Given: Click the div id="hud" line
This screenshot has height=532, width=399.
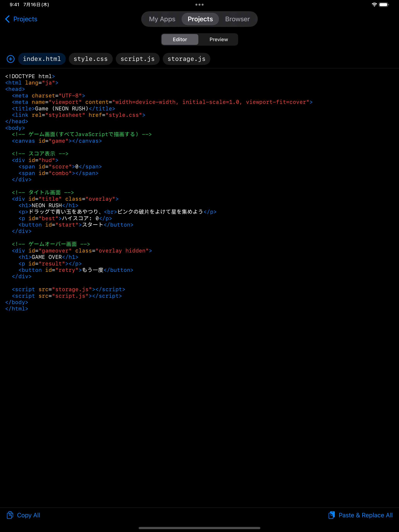Looking at the screenshot, I should [35, 160].
